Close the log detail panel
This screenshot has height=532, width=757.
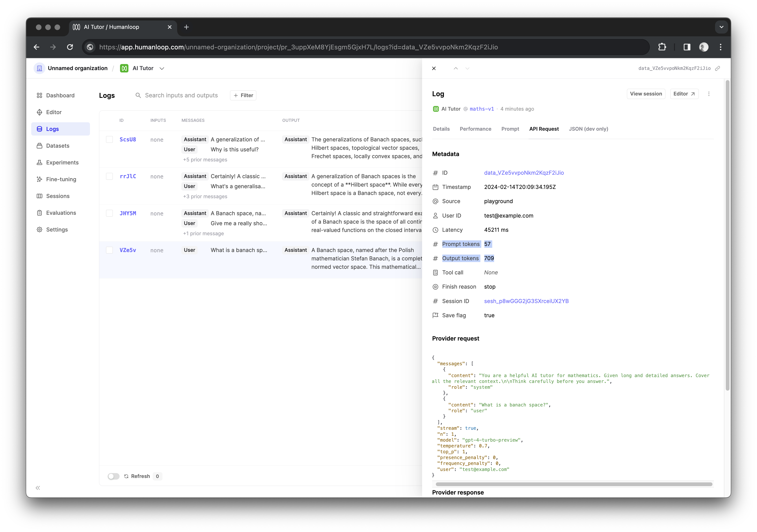click(434, 68)
